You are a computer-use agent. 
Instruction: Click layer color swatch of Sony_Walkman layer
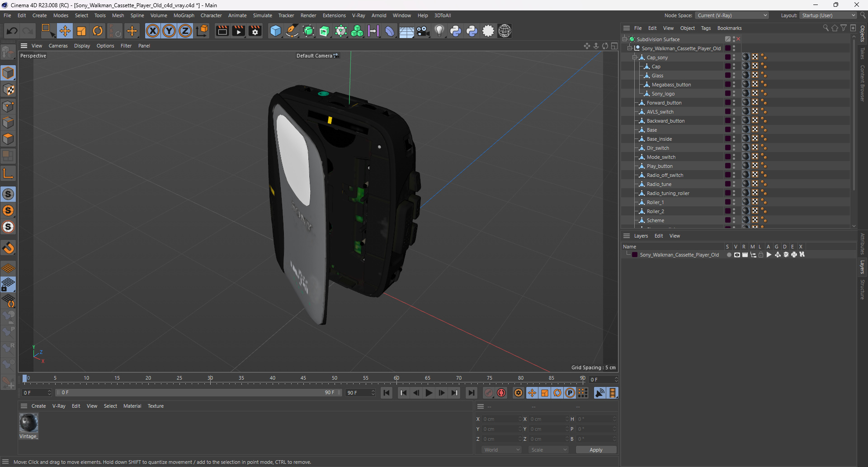(x=635, y=255)
